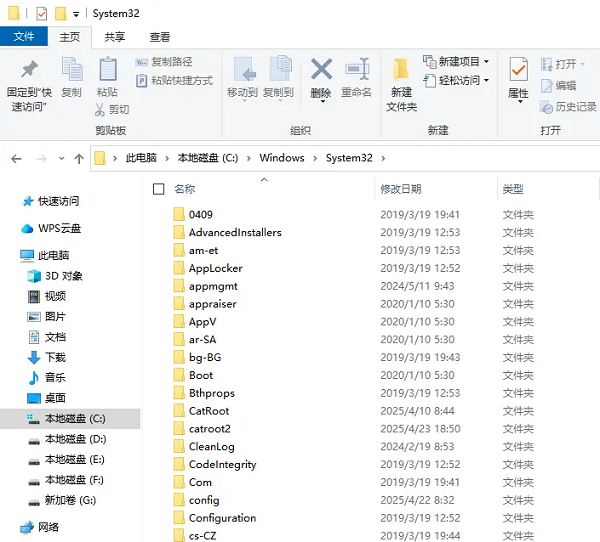Click 此电脑 in the address breadcrumb

coord(141,158)
